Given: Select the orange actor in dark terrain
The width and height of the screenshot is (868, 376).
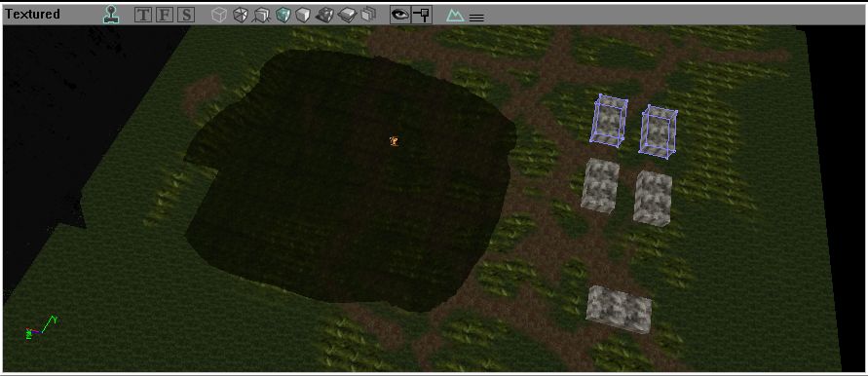Looking at the screenshot, I should click(394, 141).
